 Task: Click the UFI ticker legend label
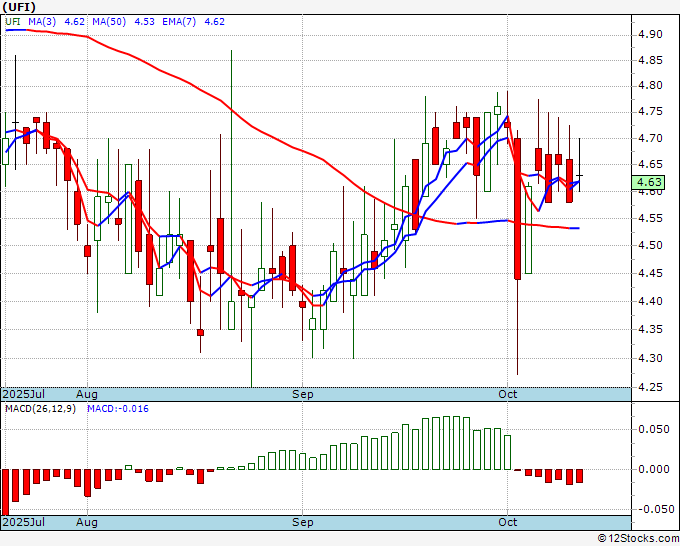pyautogui.click(x=13, y=21)
